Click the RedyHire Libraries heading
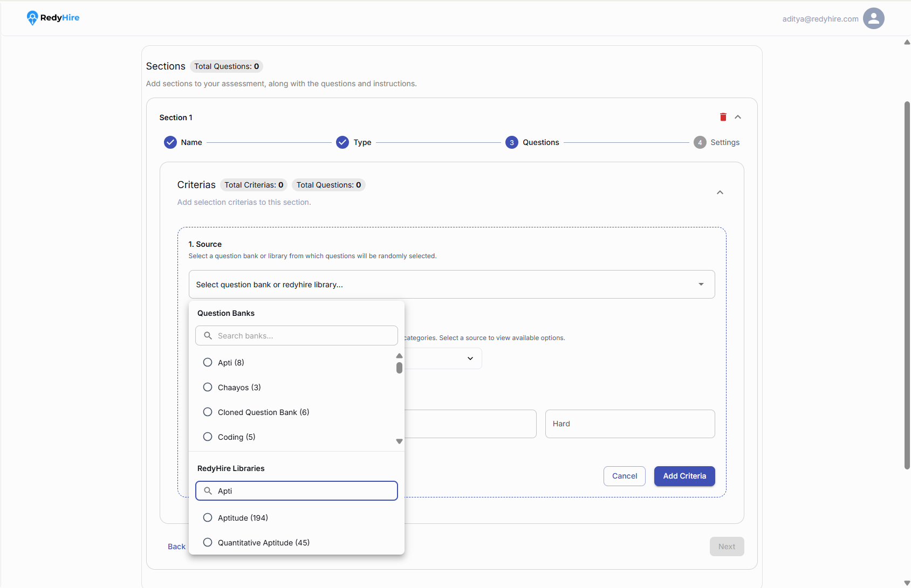 [x=231, y=468]
